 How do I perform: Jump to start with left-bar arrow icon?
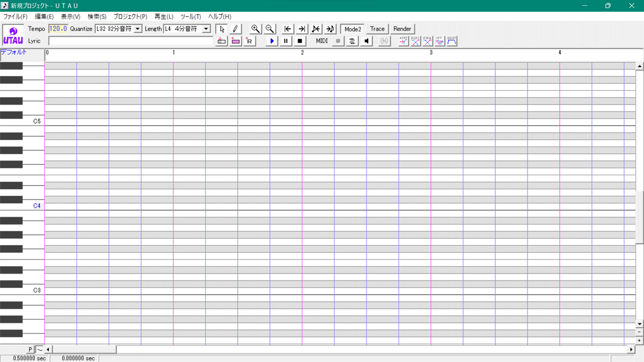click(x=288, y=29)
